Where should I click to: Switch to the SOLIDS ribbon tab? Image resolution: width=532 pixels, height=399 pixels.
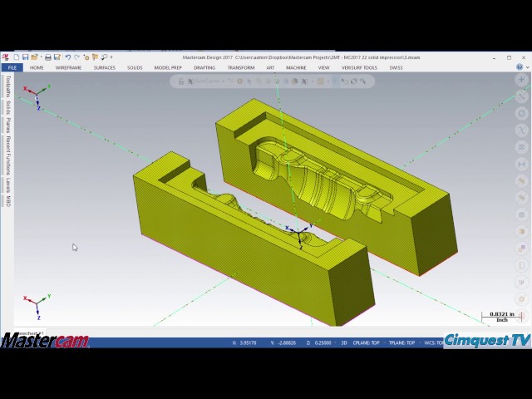coord(135,67)
